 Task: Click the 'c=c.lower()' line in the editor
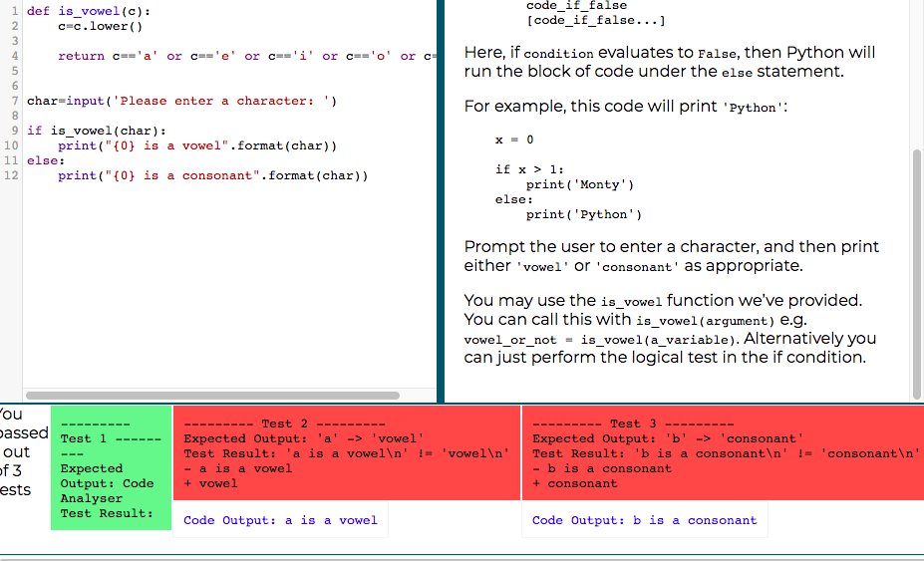(x=101, y=26)
